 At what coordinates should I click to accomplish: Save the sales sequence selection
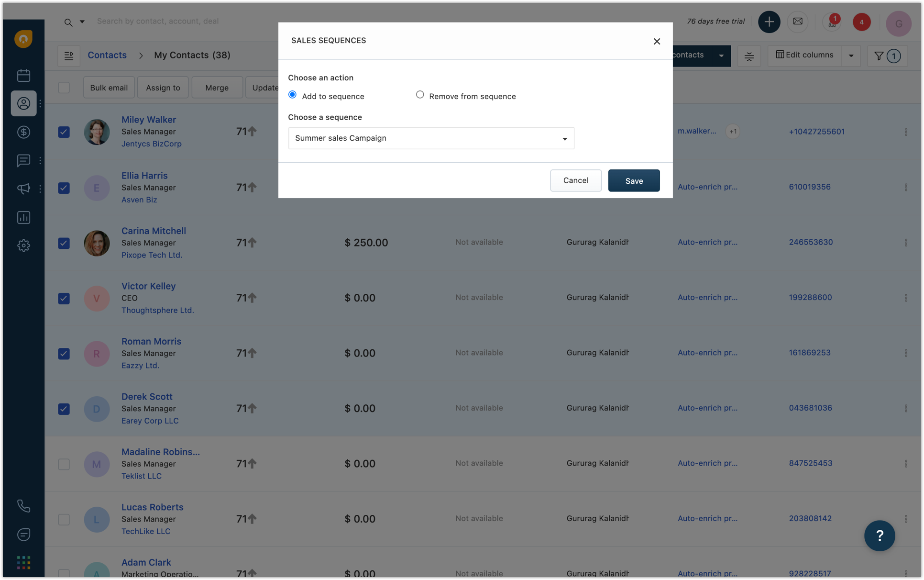tap(633, 181)
